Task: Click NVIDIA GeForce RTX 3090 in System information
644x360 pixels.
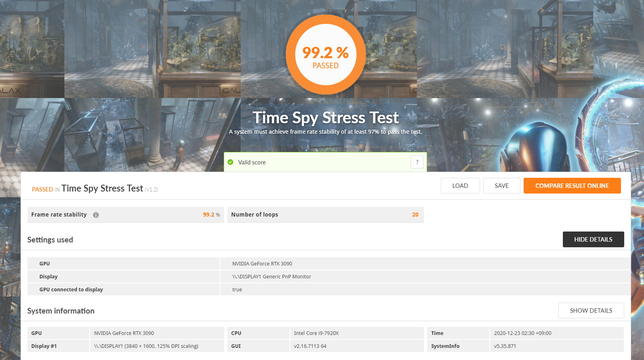Action: coord(124,333)
